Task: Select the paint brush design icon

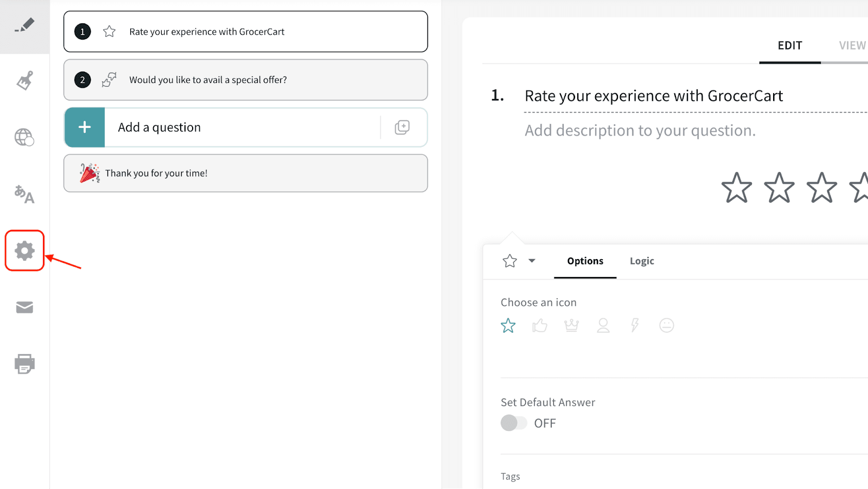Action: point(24,81)
